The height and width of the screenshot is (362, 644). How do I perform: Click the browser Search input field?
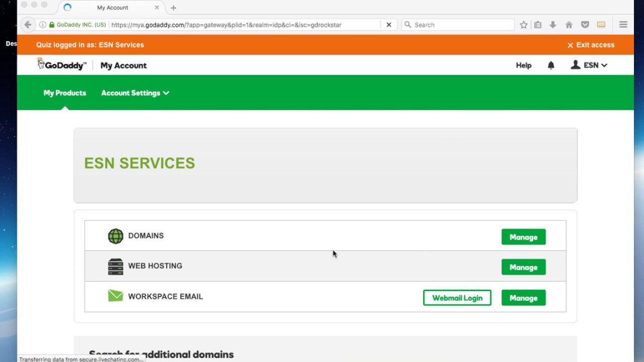coord(458,25)
